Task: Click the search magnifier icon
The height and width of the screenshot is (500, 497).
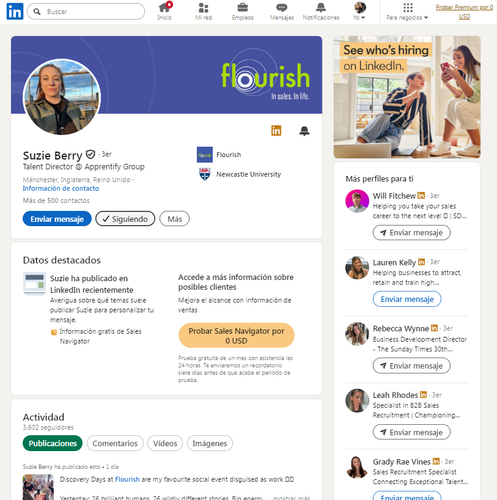Action: click(37, 12)
